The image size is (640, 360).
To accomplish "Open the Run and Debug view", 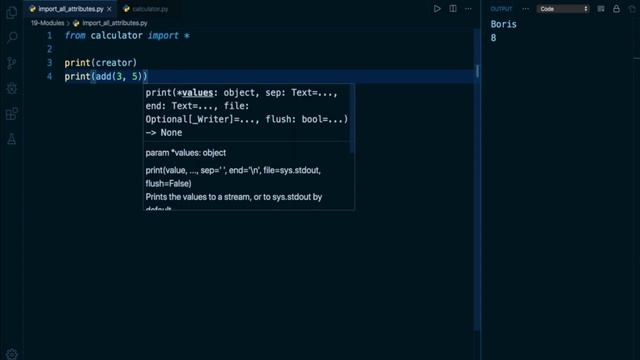I will pyautogui.click(x=12, y=89).
